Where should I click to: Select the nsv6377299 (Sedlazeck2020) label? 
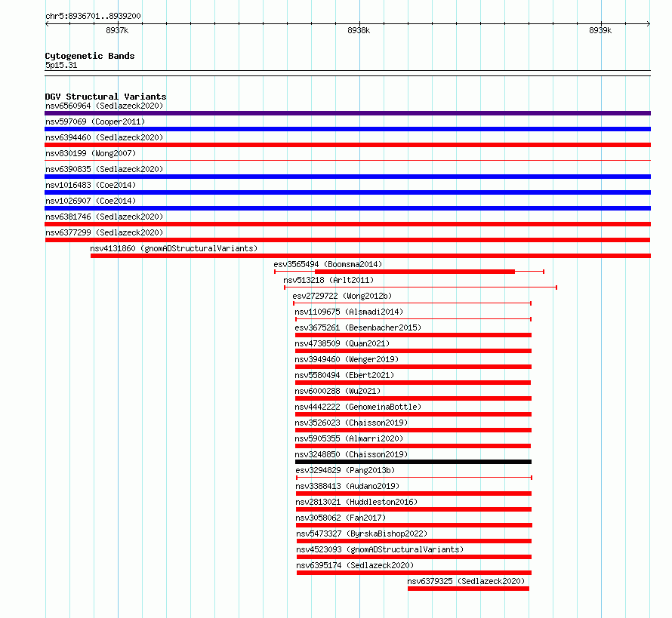(104, 232)
